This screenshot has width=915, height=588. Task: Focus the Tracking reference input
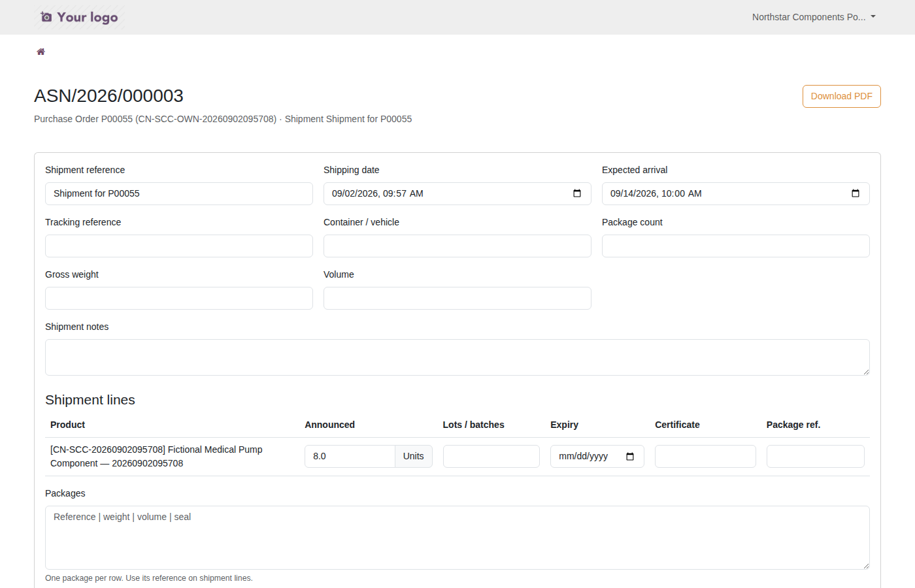coord(179,246)
